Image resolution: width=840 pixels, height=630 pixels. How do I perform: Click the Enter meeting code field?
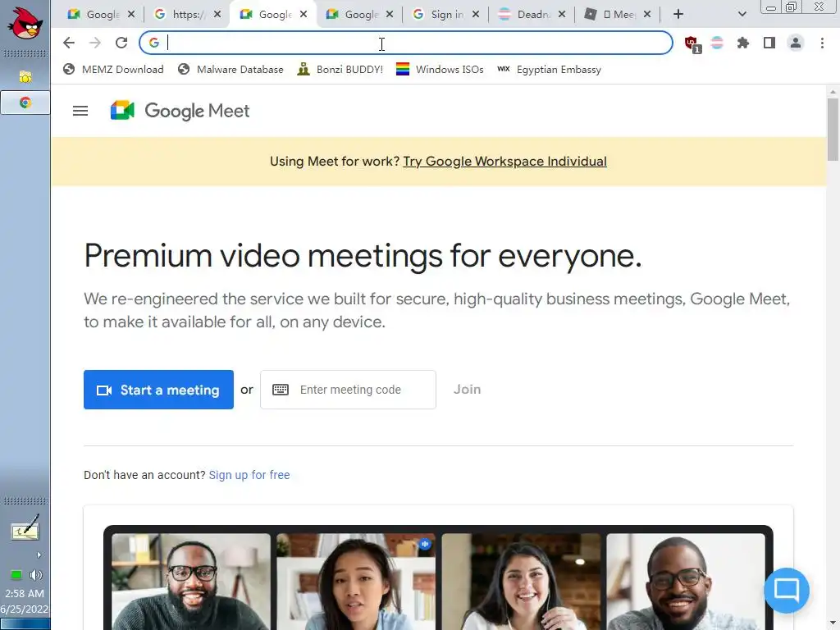348,390
